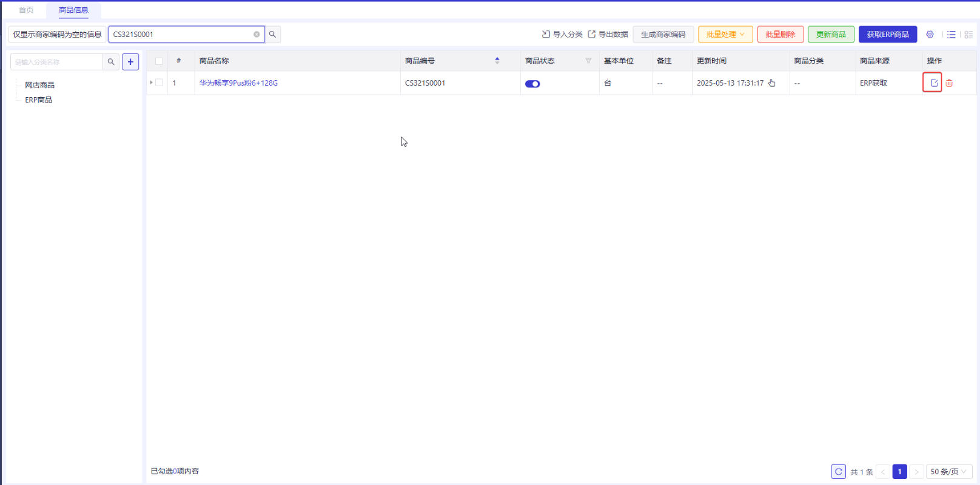Open the table settings gear icon
This screenshot has height=485, width=980.
[930, 35]
